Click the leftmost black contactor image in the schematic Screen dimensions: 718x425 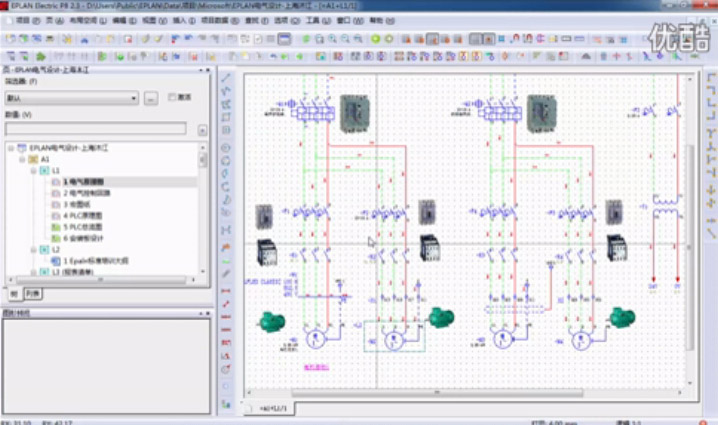point(267,252)
